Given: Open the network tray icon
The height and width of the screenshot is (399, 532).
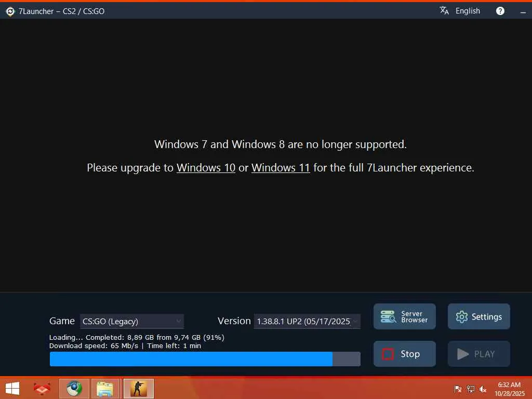Looking at the screenshot, I should [470, 389].
